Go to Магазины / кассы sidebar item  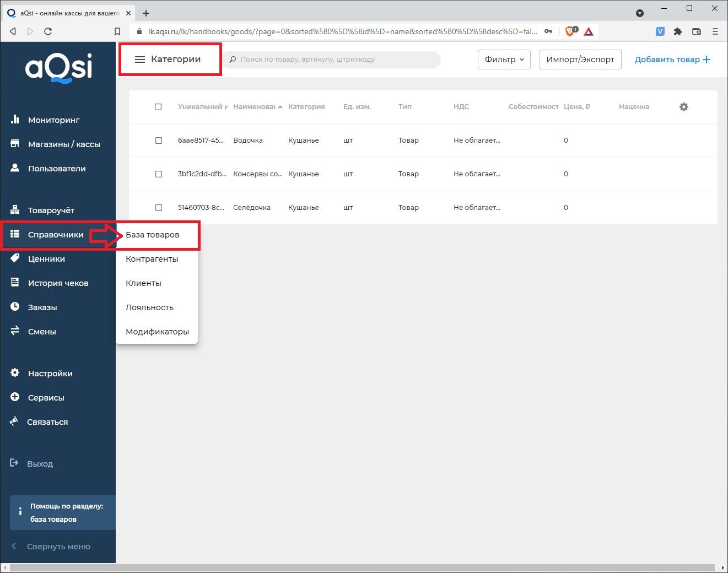pos(63,144)
